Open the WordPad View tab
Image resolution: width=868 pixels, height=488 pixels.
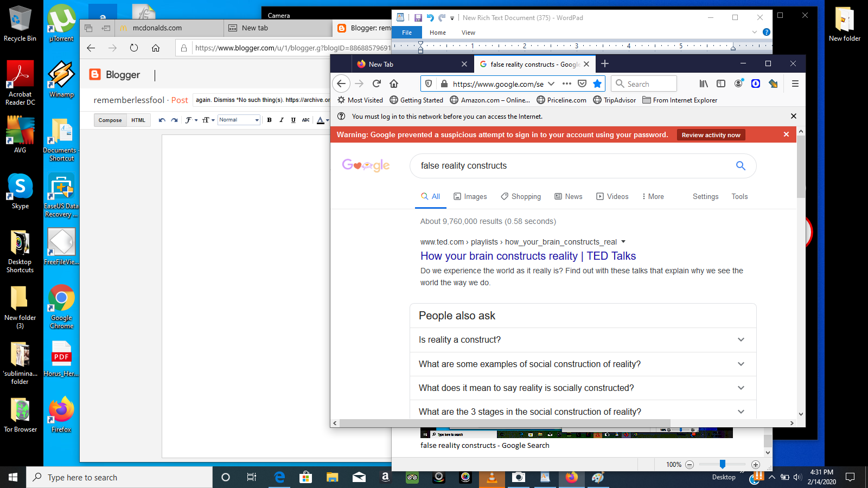click(x=468, y=33)
